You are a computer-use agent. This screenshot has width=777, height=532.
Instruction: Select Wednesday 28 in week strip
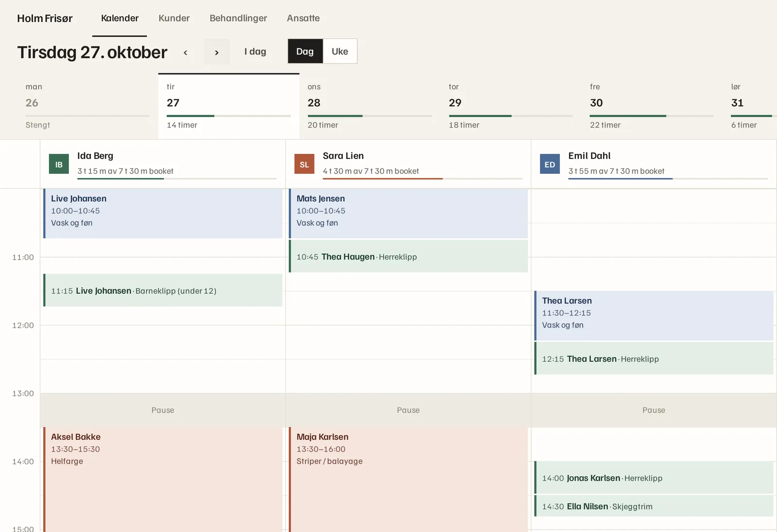coord(370,106)
